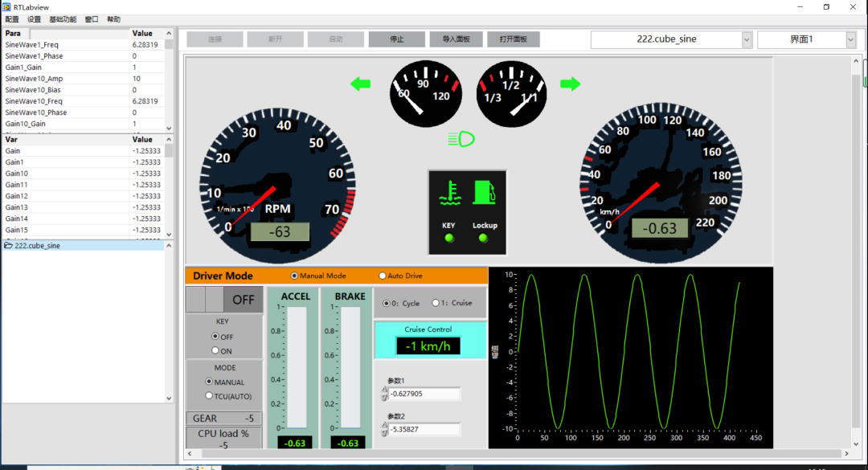Click the RTLabview app icon in title bar
868x470 pixels.
(x=6, y=6)
